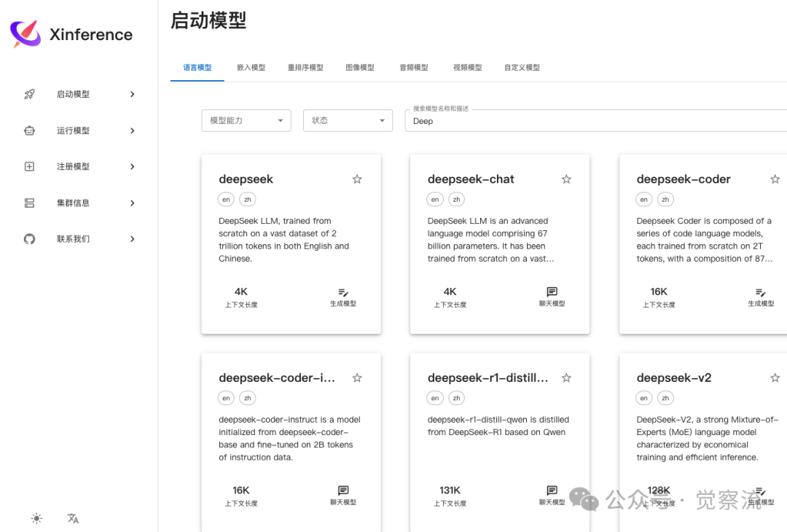Viewport: 787px width, 532px height.
Task: Click the en tag on deepseek-r1-distill... card
Action: (435, 398)
